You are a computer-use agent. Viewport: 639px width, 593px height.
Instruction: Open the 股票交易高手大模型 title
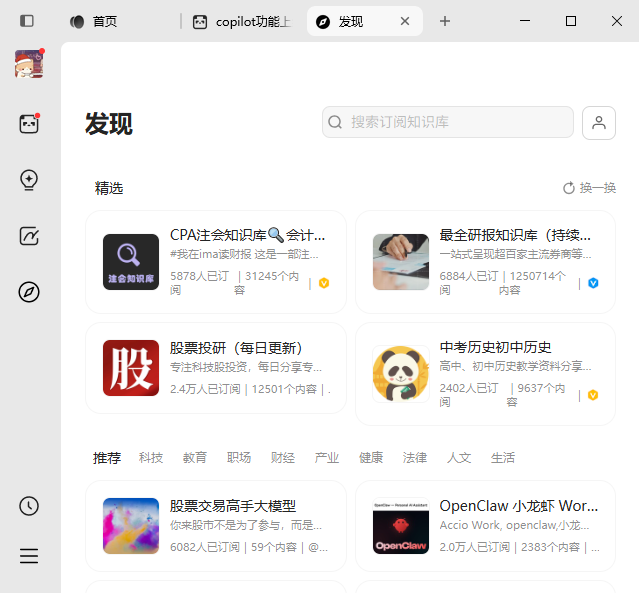pyautogui.click(x=233, y=506)
